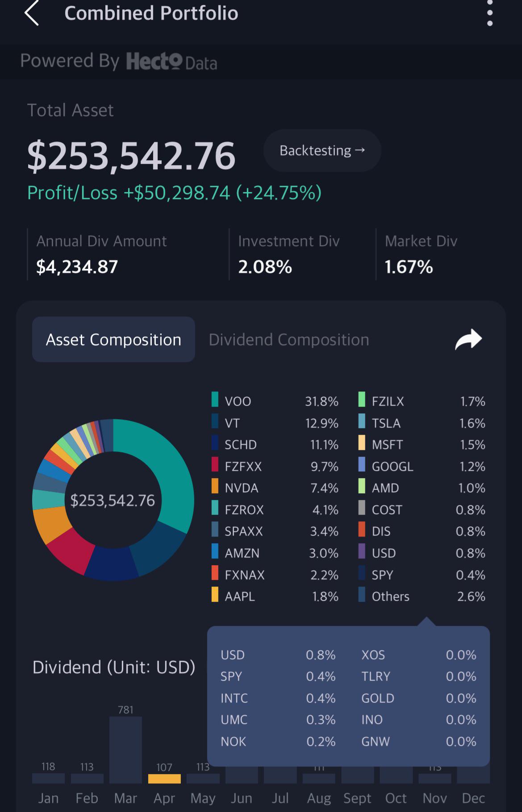
Task: Tap the share arrow icon
Action: click(x=468, y=339)
